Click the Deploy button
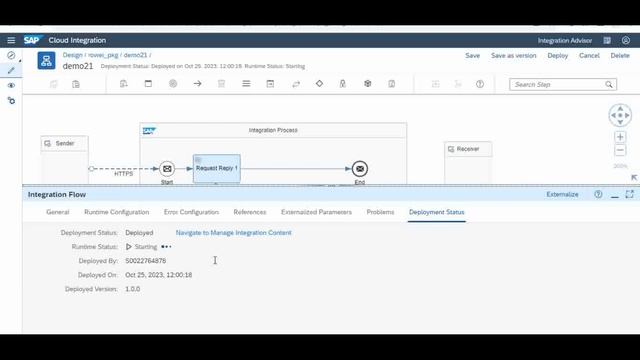Viewport: 640px width, 360px height. point(558,56)
